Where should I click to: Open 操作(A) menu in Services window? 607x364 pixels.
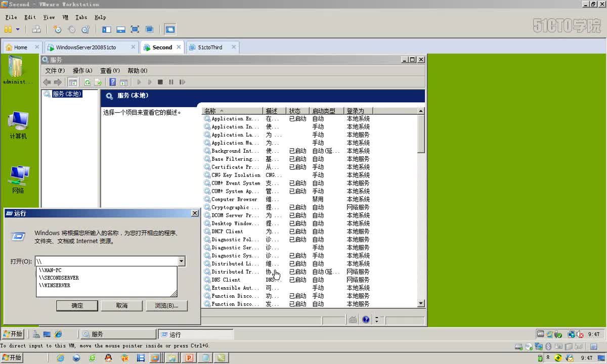[x=82, y=71]
